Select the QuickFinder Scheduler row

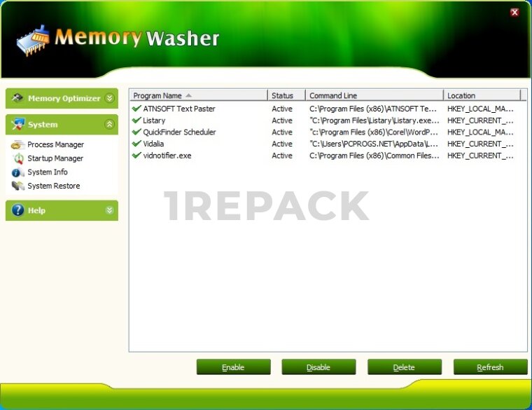pyautogui.click(x=179, y=132)
